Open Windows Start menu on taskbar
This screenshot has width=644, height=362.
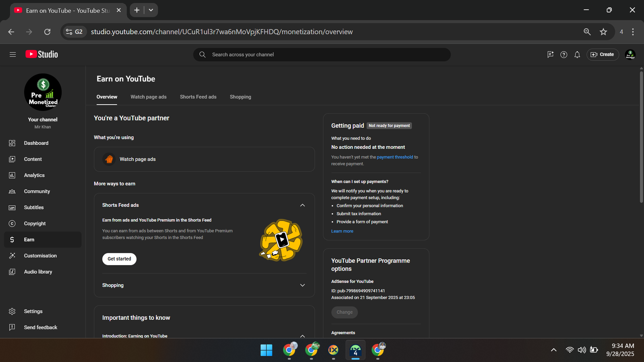[266, 350]
